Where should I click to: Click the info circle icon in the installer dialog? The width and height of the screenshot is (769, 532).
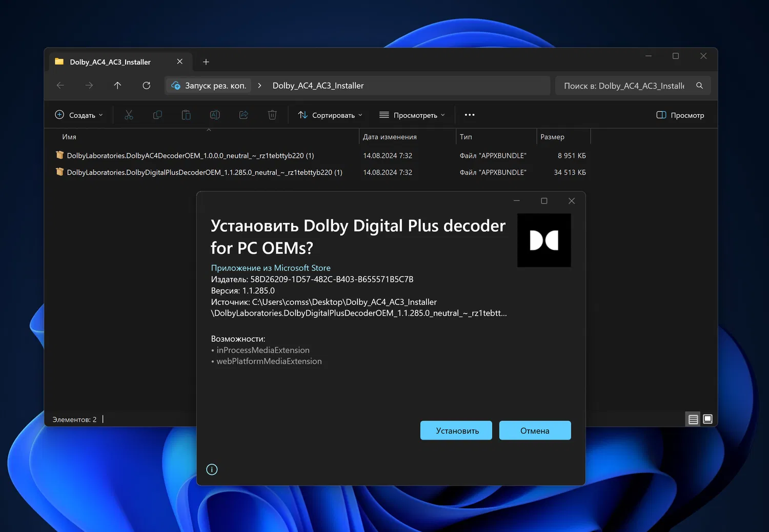(x=212, y=469)
